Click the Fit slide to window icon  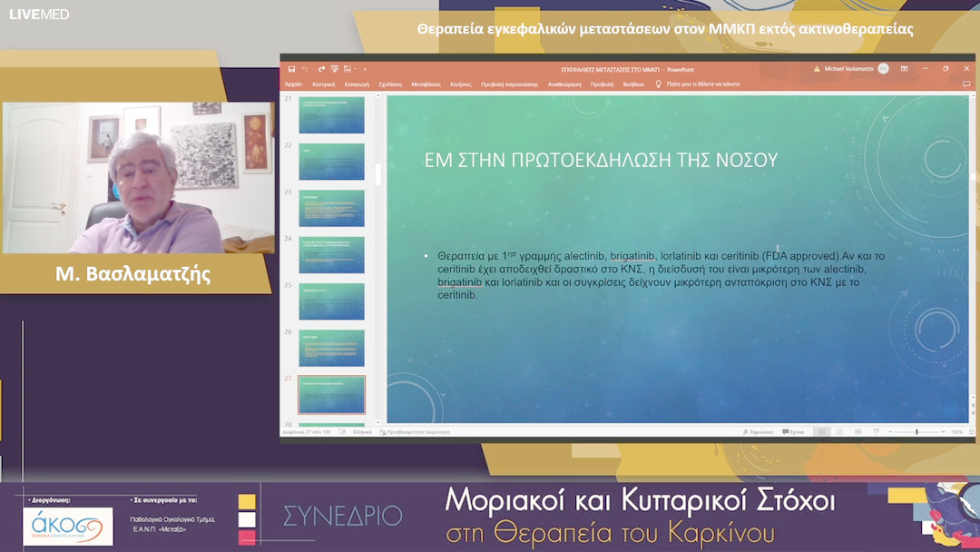pyautogui.click(x=971, y=430)
